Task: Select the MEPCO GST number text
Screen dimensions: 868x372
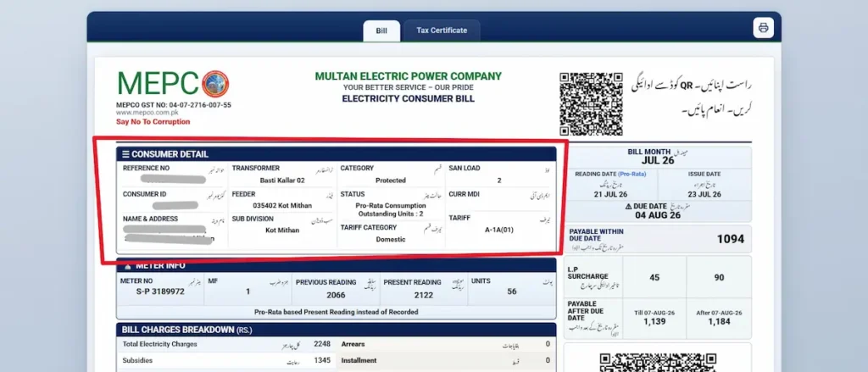Action: [x=173, y=104]
